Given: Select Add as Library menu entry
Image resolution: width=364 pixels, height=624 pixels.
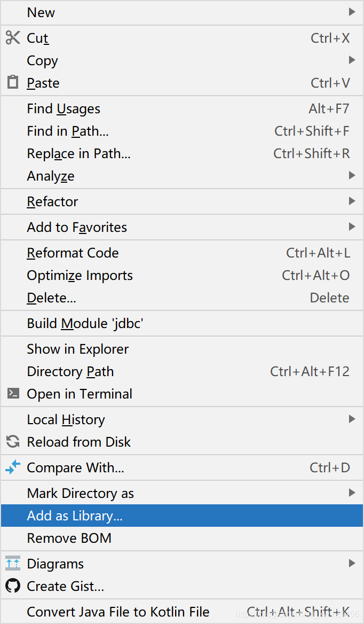Looking at the screenshot, I should (75, 516).
